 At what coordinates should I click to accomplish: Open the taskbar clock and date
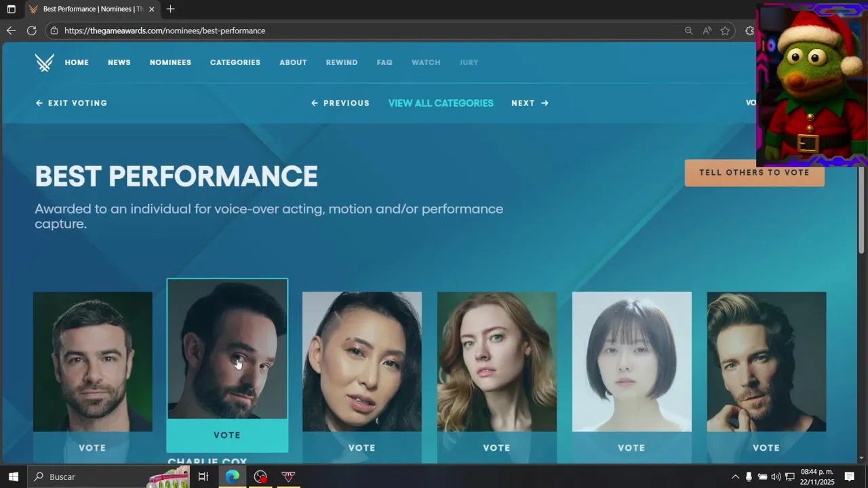click(x=816, y=476)
